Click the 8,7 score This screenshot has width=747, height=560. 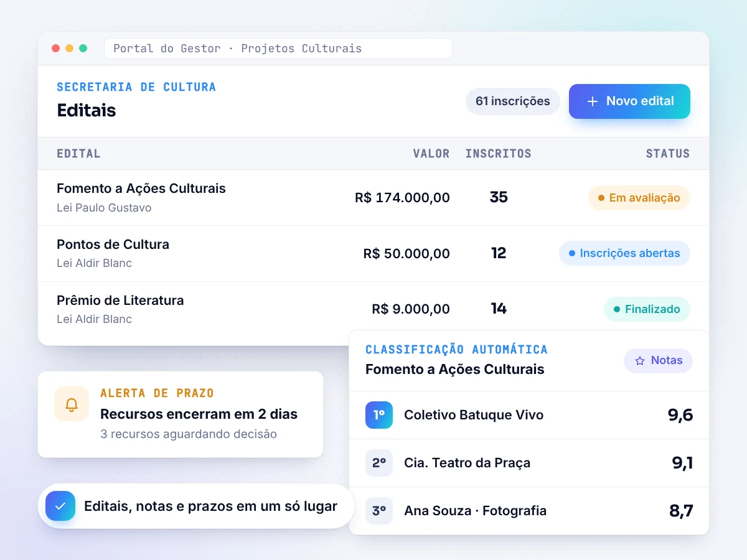681,511
